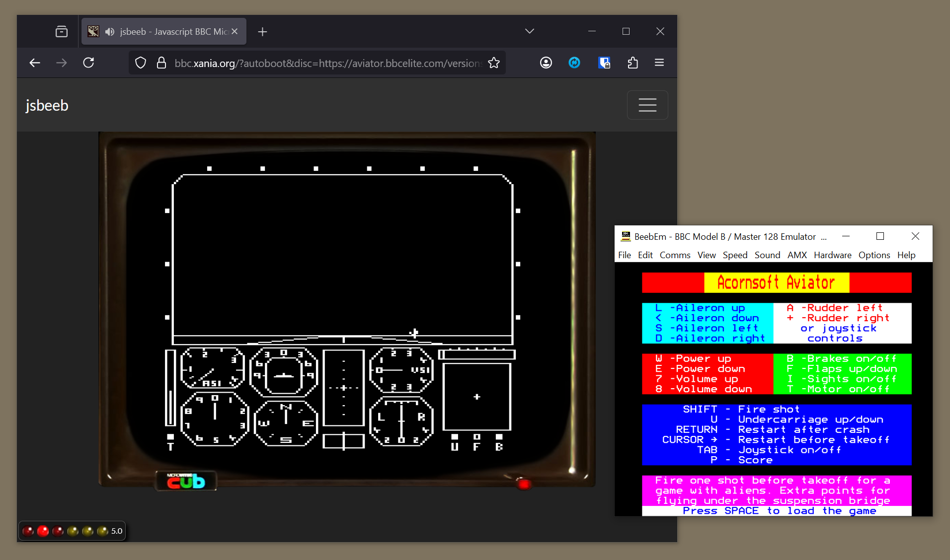This screenshot has height=560, width=950.
Task: Click the 'Power up' instruction line
Action: pos(693,358)
